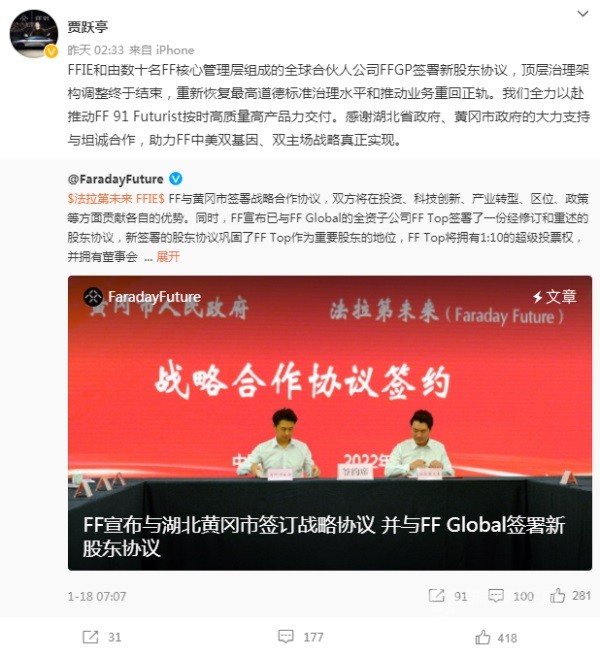The width and height of the screenshot is (600, 656).
Task: Click the blue verified badge beside FaradayFuture
Action: click(176, 179)
